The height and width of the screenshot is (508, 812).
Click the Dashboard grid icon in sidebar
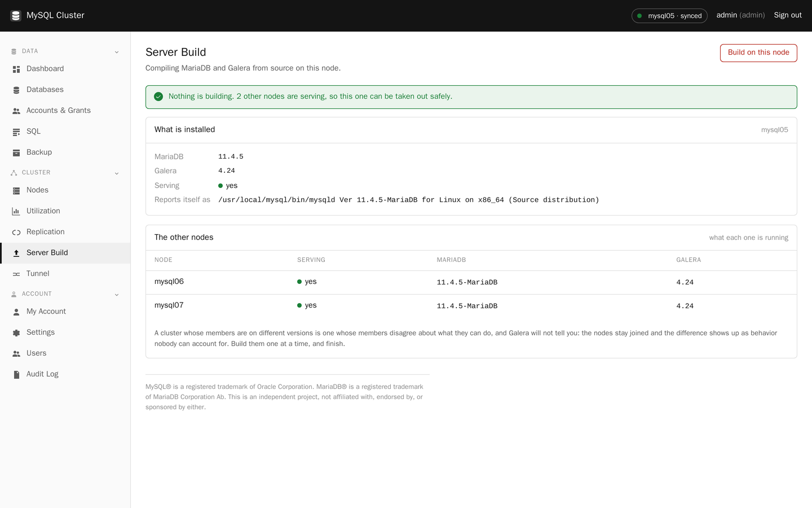coord(16,69)
